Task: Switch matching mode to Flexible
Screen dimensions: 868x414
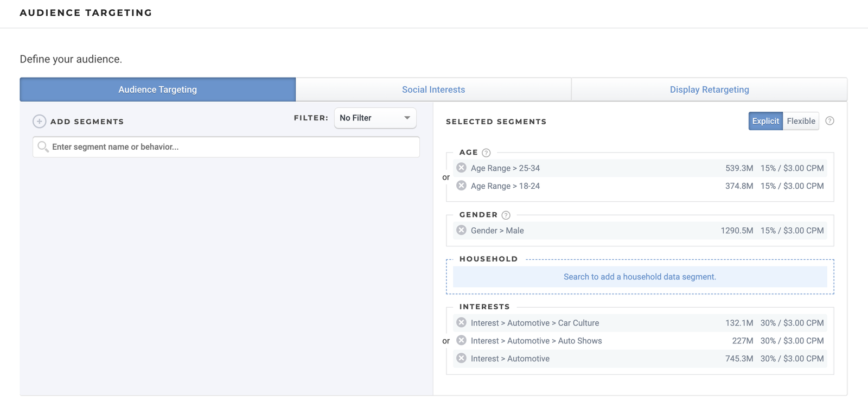Action: coord(801,121)
